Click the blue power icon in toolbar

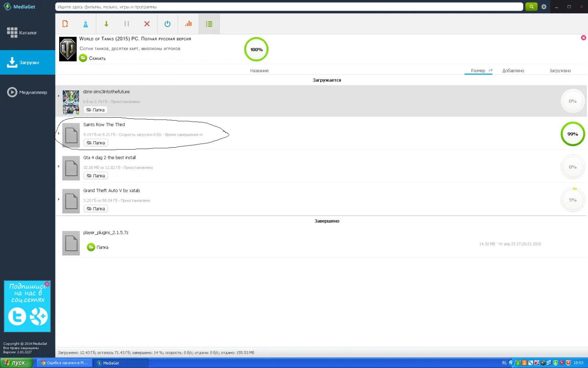[x=167, y=24]
